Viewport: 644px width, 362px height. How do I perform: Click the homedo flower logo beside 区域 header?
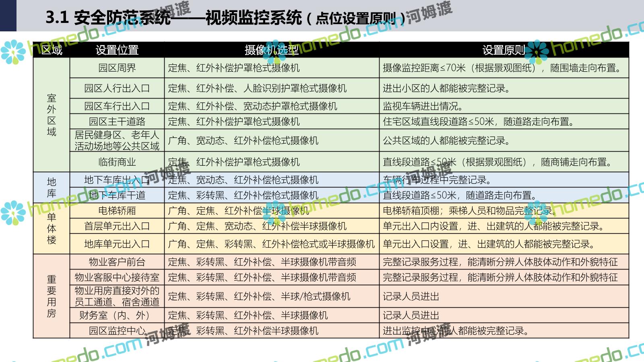[x=13, y=51]
